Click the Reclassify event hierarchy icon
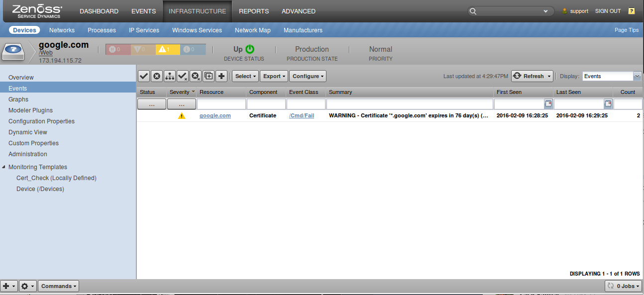Viewport: 644px width, 295px height. coord(170,76)
